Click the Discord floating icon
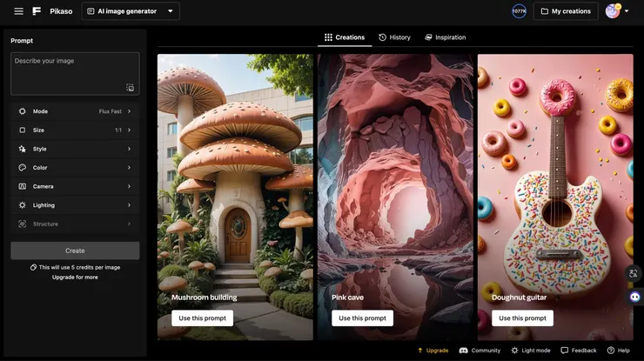This screenshot has height=361, width=644. (x=635, y=297)
